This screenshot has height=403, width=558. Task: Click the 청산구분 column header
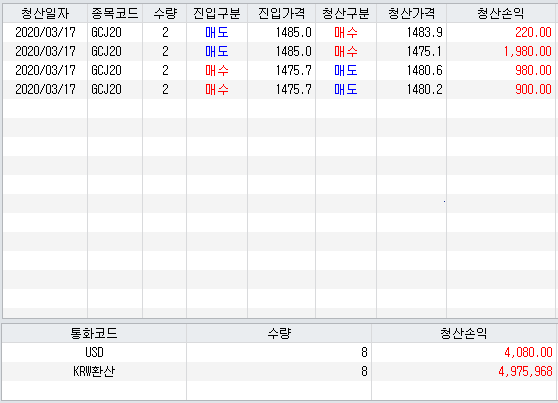(346, 14)
